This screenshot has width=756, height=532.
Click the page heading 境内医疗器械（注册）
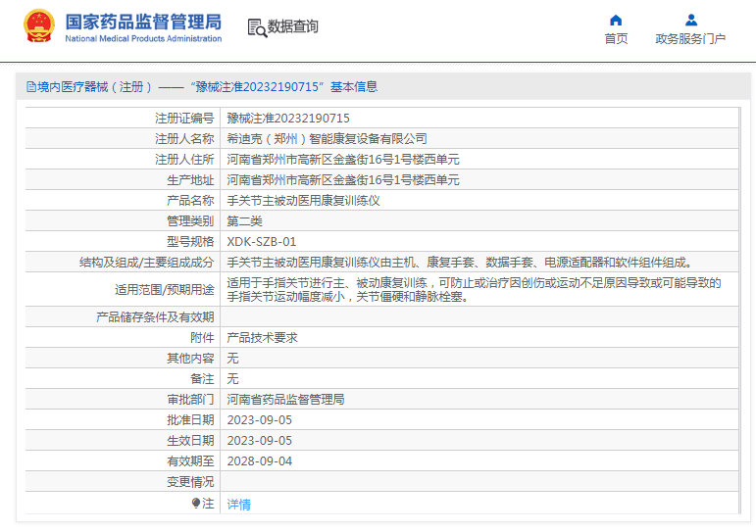click(94, 87)
